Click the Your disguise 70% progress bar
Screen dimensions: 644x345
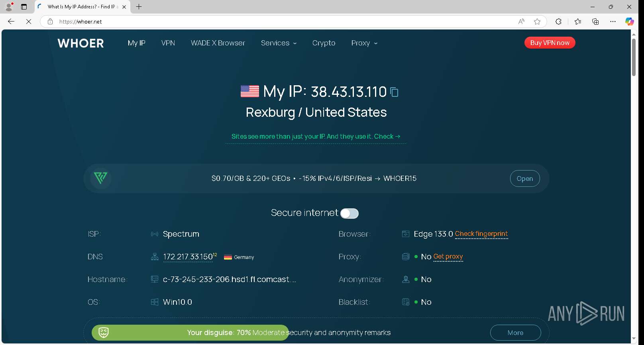point(190,333)
